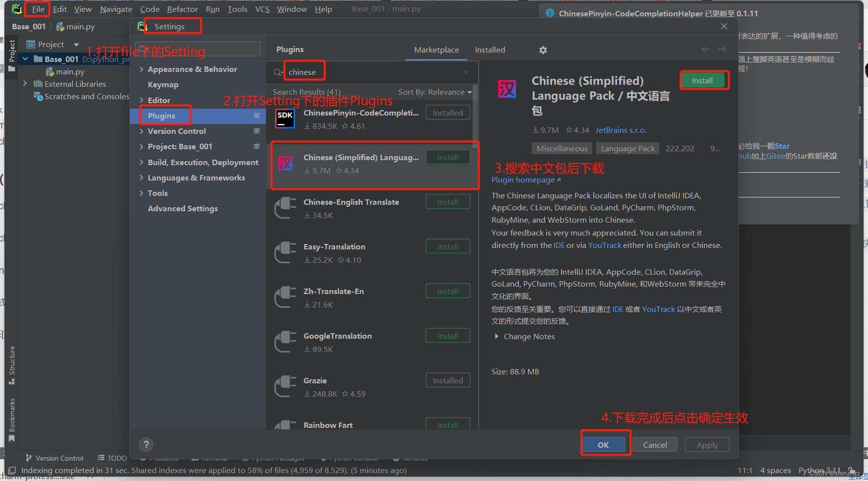The width and height of the screenshot is (868, 481).
Task: Click the status bar tool windows toggle icon
Action: coord(12,470)
